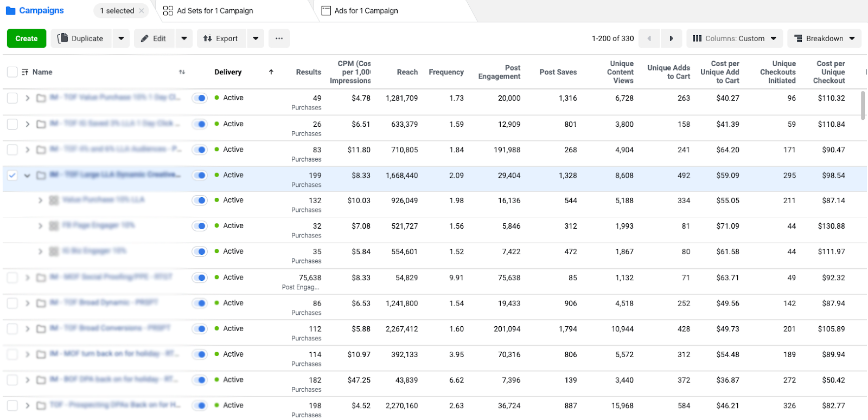Click the green Create button
The image size is (868, 420).
pyautogui.click(x=27, y=38)
